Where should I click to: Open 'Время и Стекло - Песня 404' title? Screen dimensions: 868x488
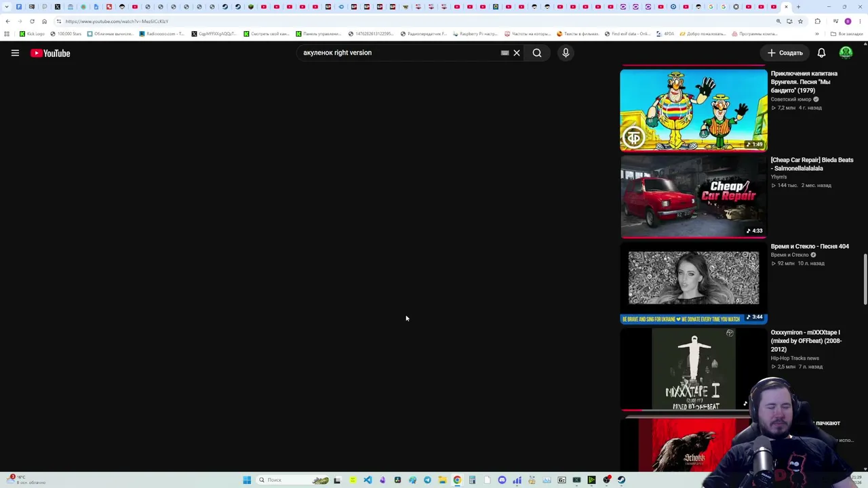810,246
